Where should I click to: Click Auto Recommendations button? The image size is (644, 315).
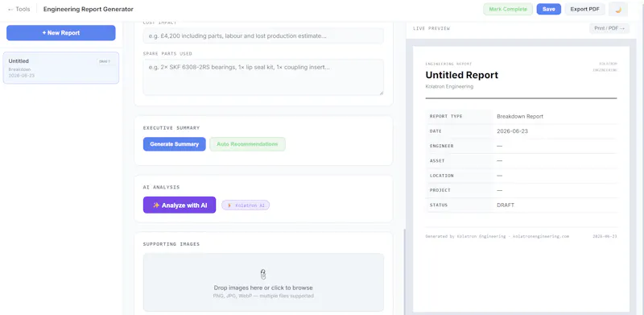[247, 144]
